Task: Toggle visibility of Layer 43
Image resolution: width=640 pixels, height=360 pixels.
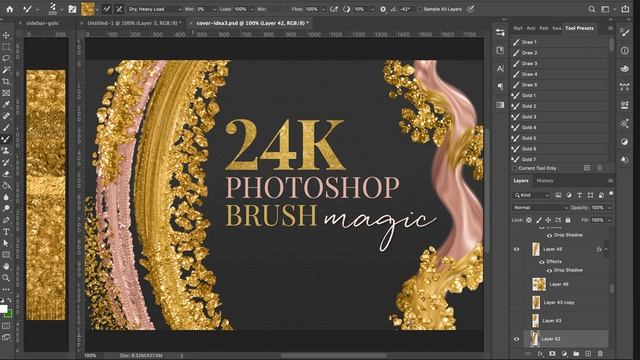Action: tap(516, 321)
